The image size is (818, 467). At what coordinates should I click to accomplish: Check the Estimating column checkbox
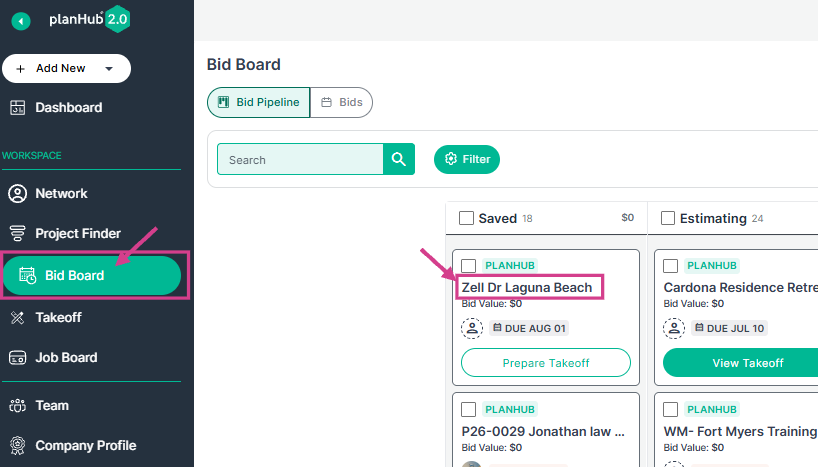(x=668, y=218)
